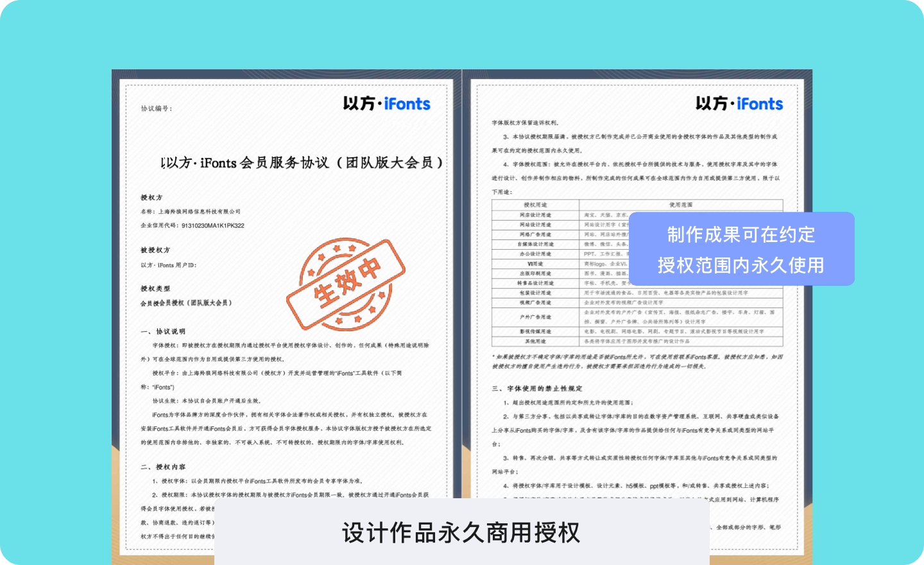This screenshot has height=565, width=924.
Task: Click the red 生效中 stamp
Action: [346, 284]
